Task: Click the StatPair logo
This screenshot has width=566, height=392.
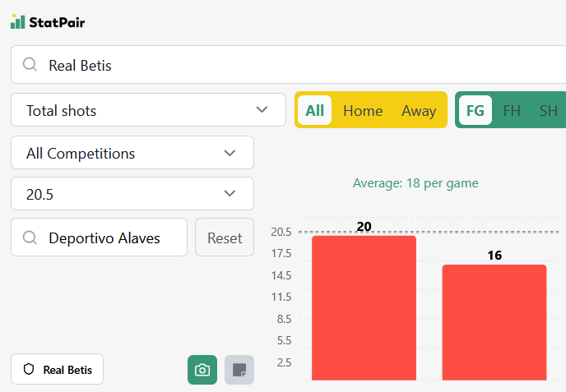Action: [x=48, y=22]
